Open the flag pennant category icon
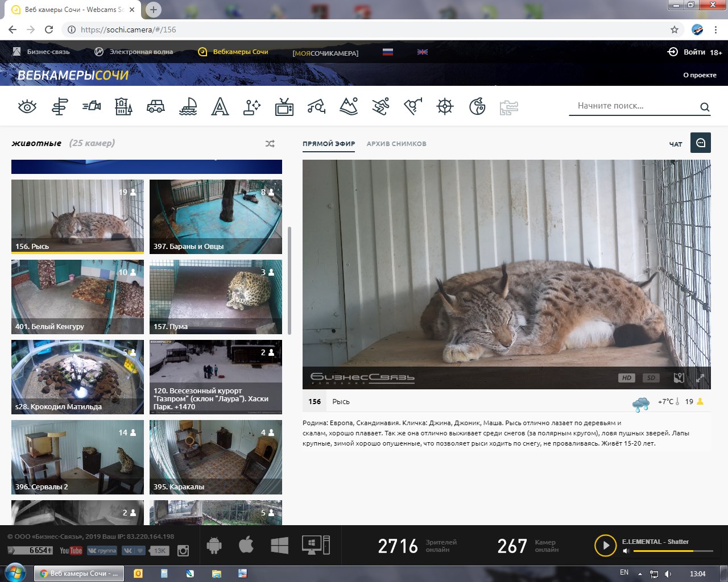 point(413,106)
